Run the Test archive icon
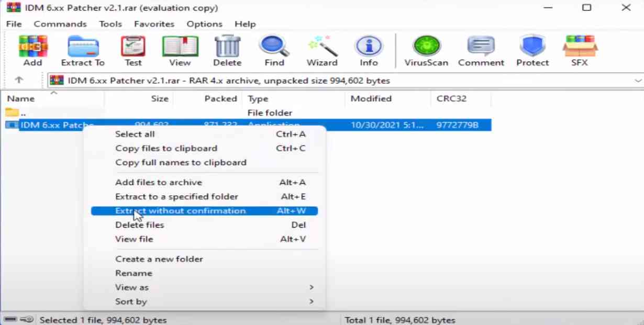The width and height of the screenshot is (644, 325). (x=133, y=51)
